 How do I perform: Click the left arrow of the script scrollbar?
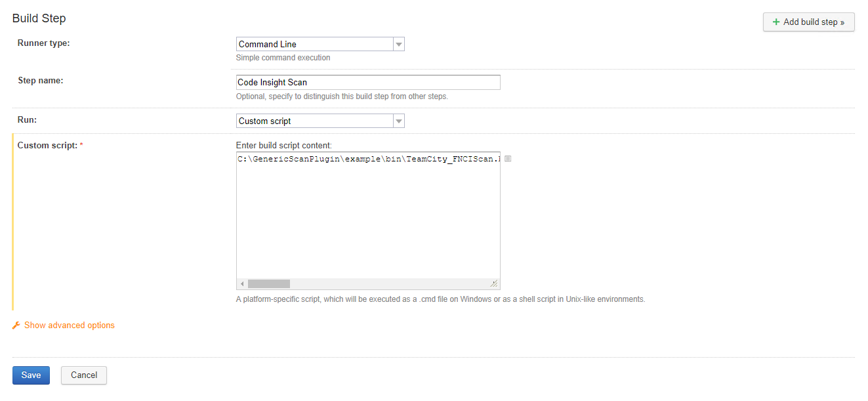pyautogui.click(x=242, y=284)
